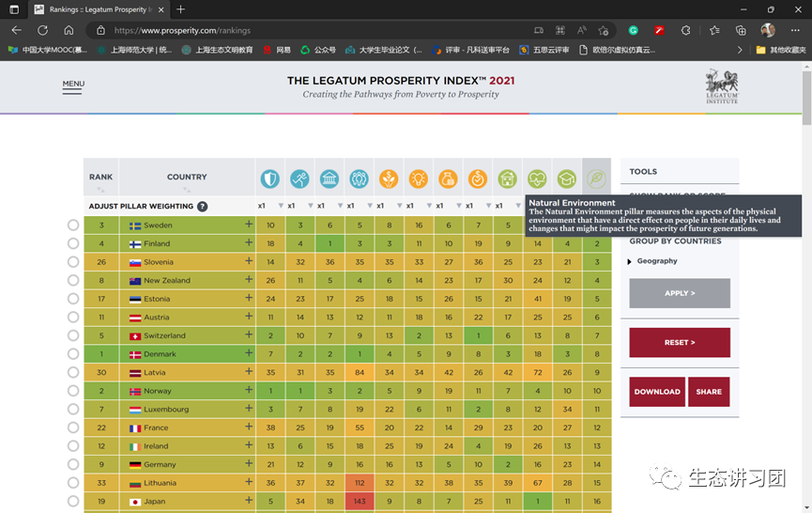
Task: Expand the Geography group option
Action: pyautogui.click(x=652, y=261)
